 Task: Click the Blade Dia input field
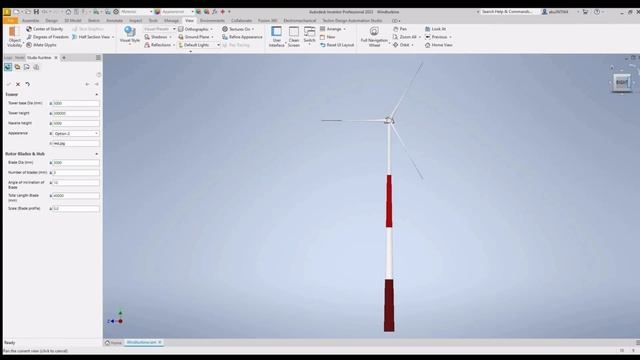point(76,162)
